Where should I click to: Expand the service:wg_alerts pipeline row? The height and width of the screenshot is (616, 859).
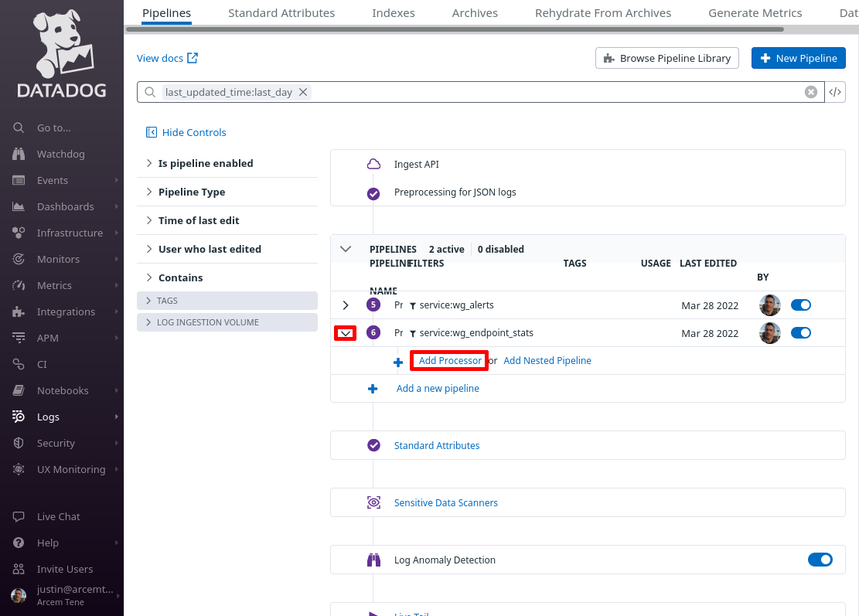point(345,305)
